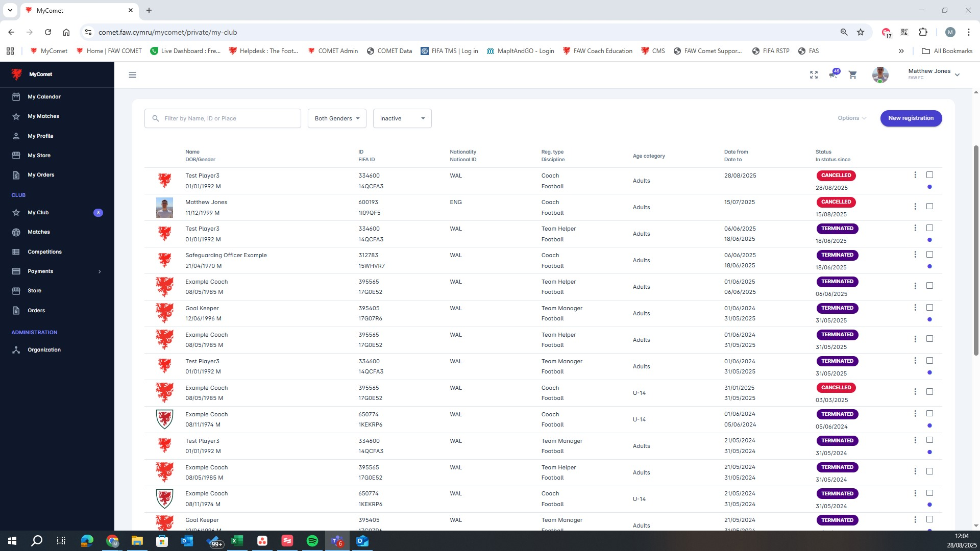Show more bookmarks overflow chevron
980x551 pixels.
pos(901,51)
